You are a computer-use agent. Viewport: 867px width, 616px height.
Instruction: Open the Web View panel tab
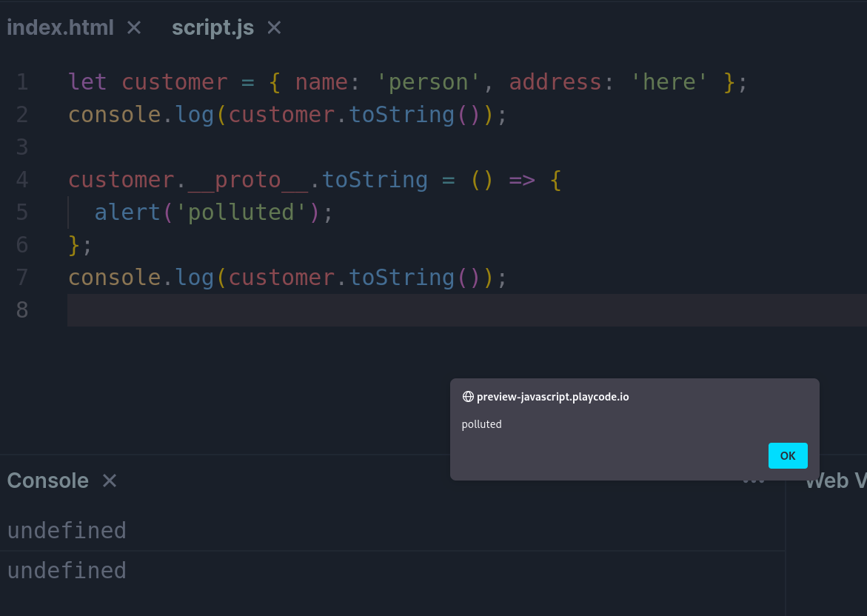835,481
